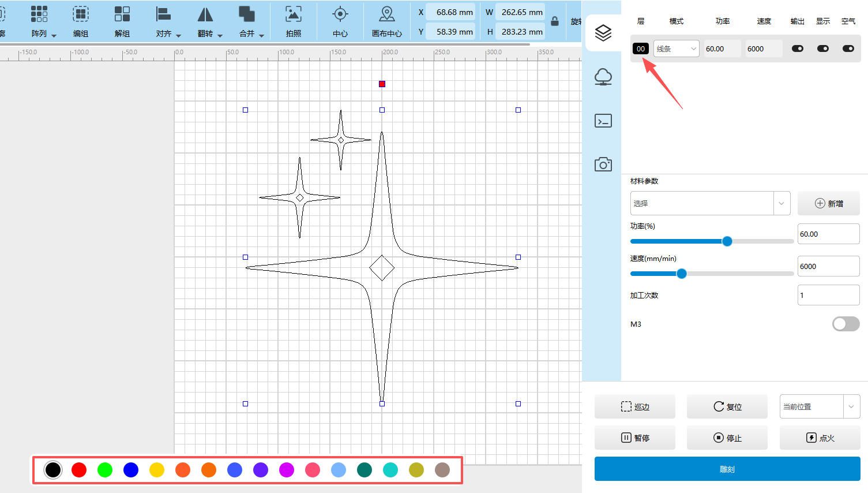Viewport: 868px width, 493px height.
Task: Toggle layer 00 输出 output switch
Action: pos(798,48)
